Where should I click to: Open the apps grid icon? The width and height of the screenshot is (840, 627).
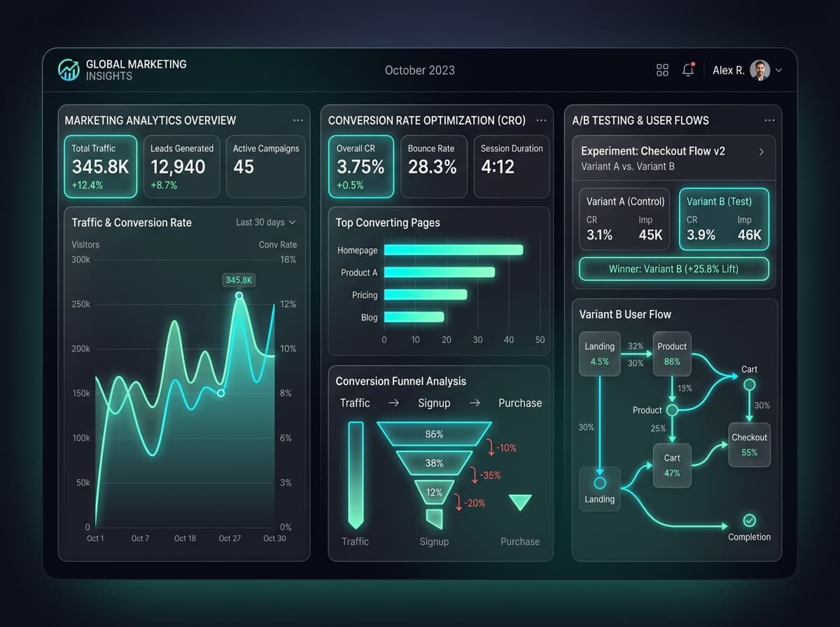click(662, 70)
